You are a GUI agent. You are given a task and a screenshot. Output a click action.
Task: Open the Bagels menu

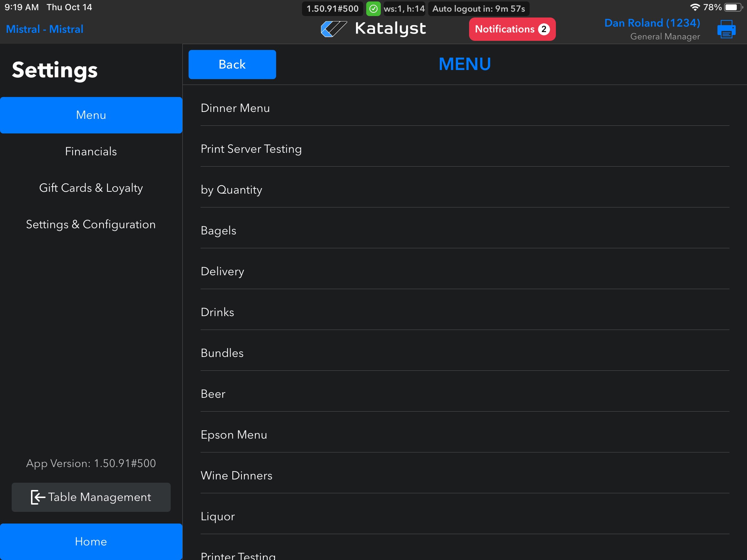pyautogui.click(x=218, y=230)
